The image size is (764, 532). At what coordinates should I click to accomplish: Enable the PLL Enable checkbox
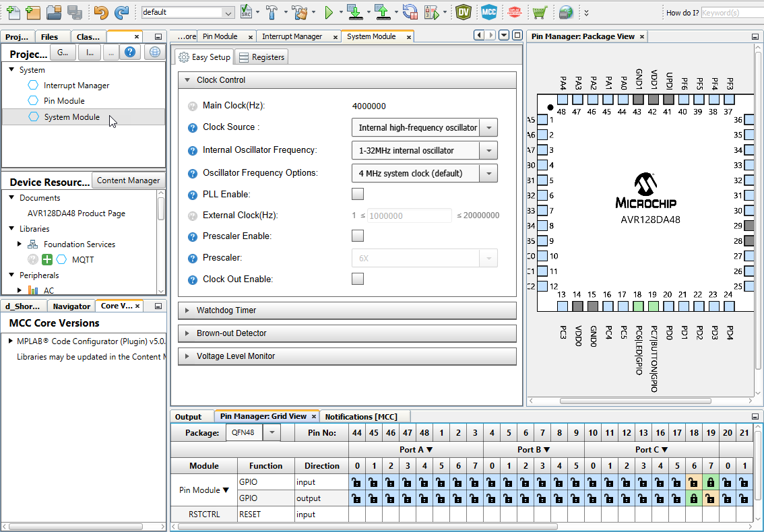point(358,195)
